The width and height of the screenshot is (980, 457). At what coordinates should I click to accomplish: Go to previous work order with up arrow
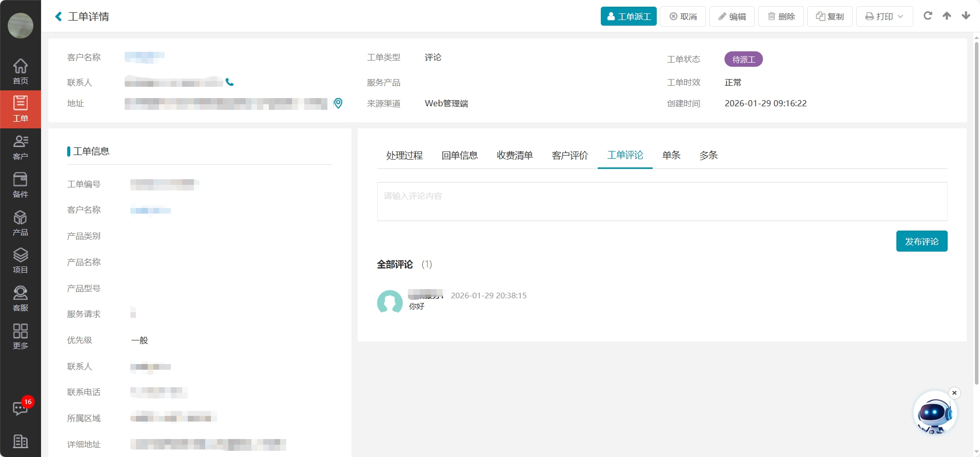pos(947,16)
